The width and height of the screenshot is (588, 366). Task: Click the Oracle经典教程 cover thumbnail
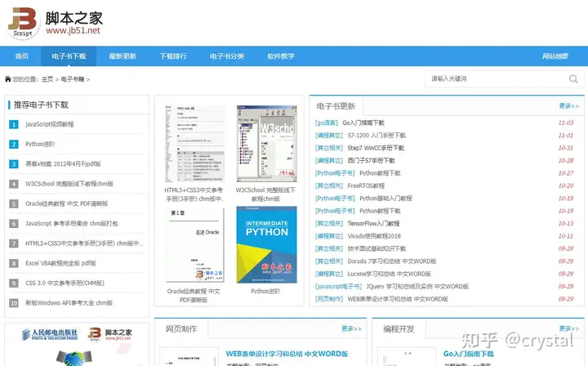(195, 244)
